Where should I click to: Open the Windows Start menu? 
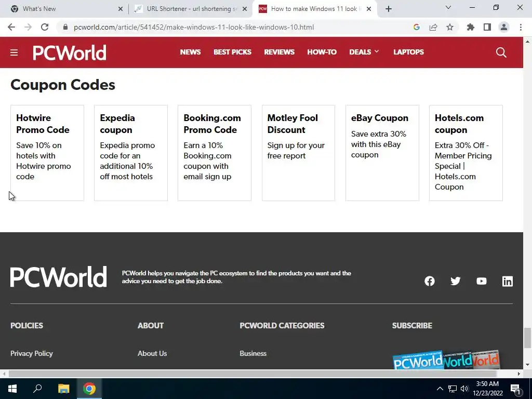(x=12, y=389)
